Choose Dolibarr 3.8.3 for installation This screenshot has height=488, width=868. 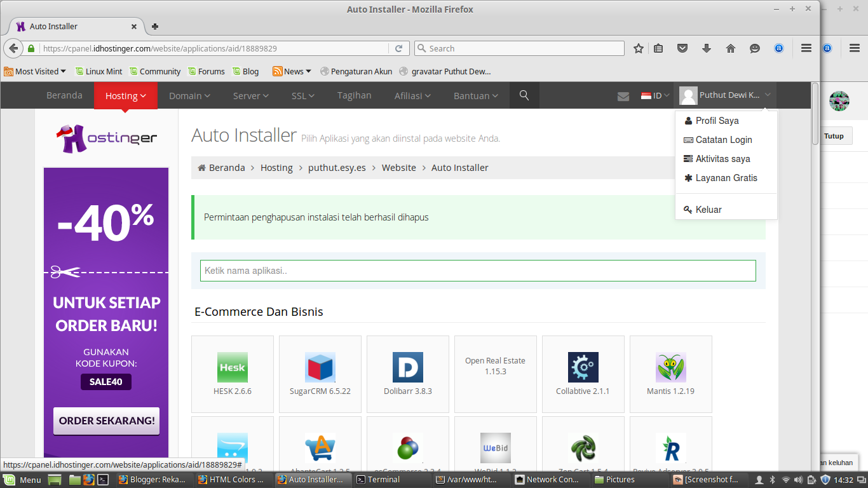(407, 367)
